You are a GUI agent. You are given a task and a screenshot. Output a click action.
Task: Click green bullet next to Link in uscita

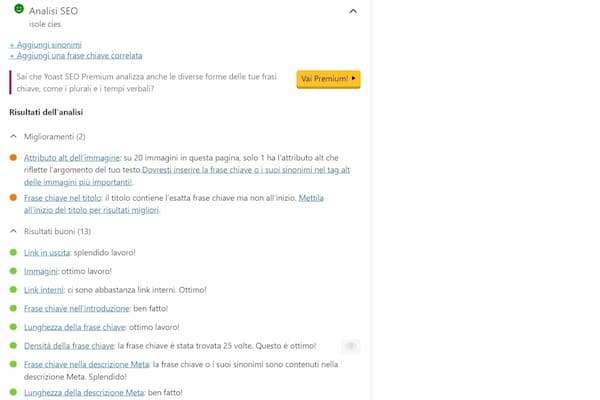click(13, 252)
